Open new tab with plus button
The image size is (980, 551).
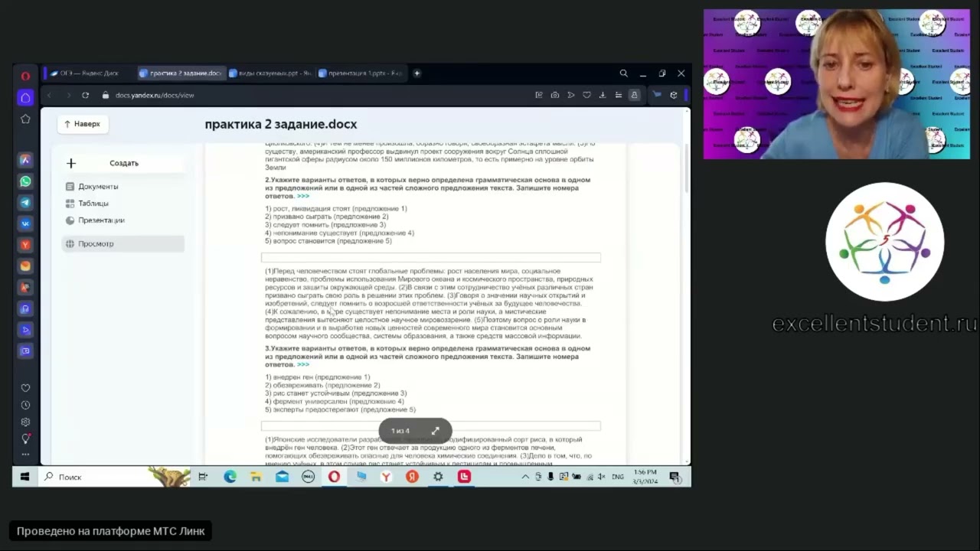[x=416, y=73]
